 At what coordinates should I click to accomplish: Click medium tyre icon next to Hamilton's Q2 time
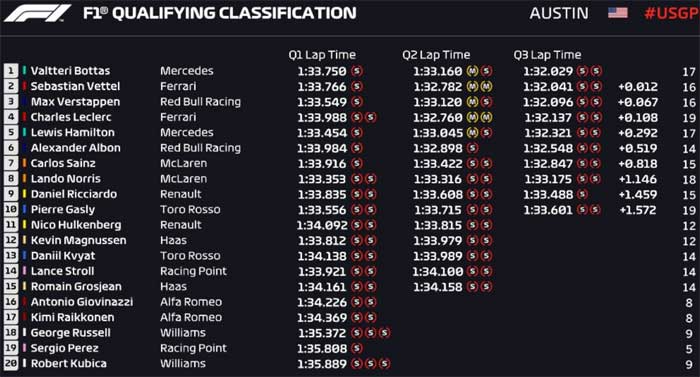tap(472, 133)
